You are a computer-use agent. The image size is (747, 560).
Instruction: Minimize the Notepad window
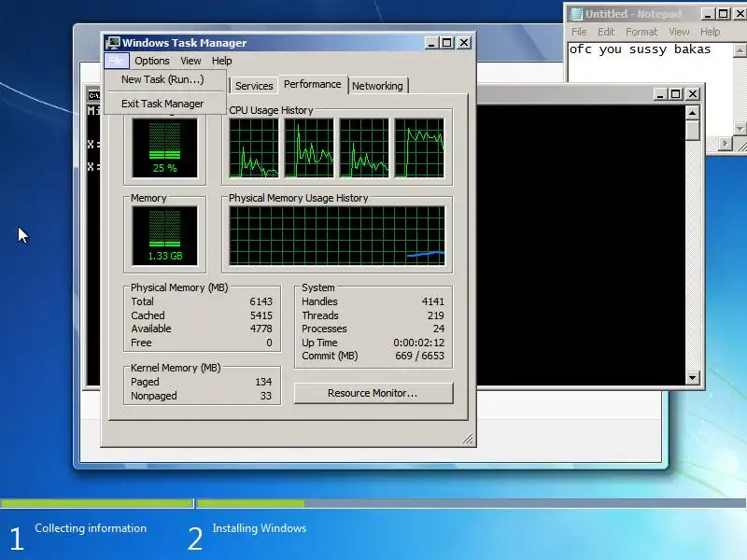[x=708, y=14]
